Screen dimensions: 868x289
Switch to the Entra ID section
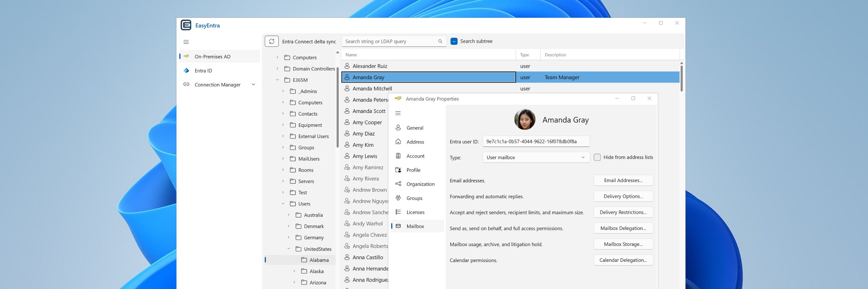pyautogui.click(x=220, y=70)
